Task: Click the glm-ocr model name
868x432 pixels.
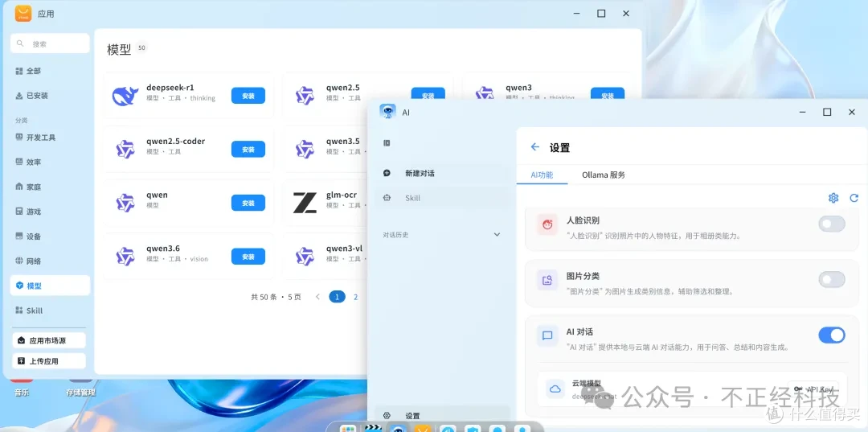Action: [342, 195]
